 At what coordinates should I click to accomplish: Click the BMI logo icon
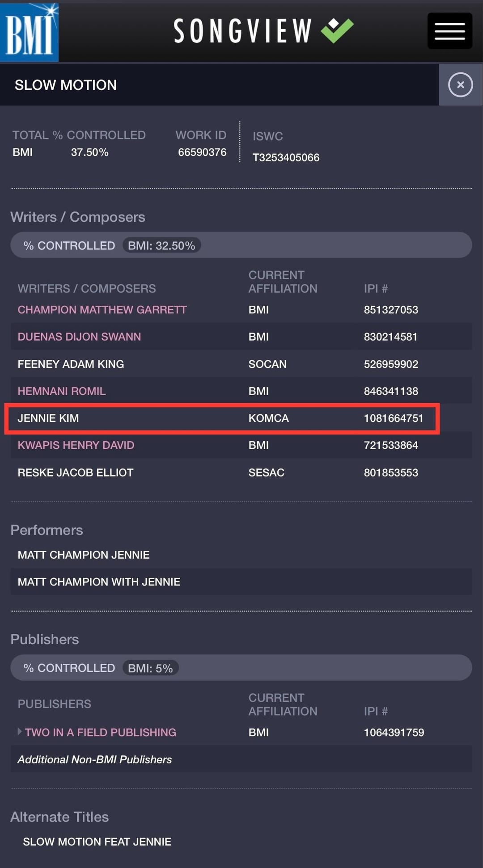29,32
